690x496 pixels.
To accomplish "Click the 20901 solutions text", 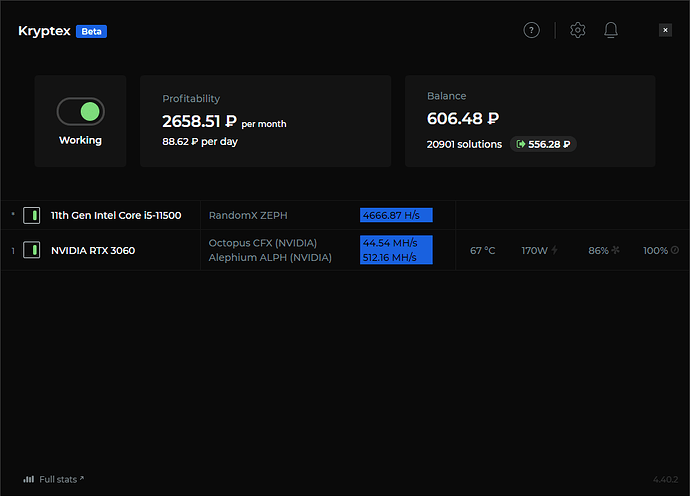I will pyautogui.click(x=464, y=144).
